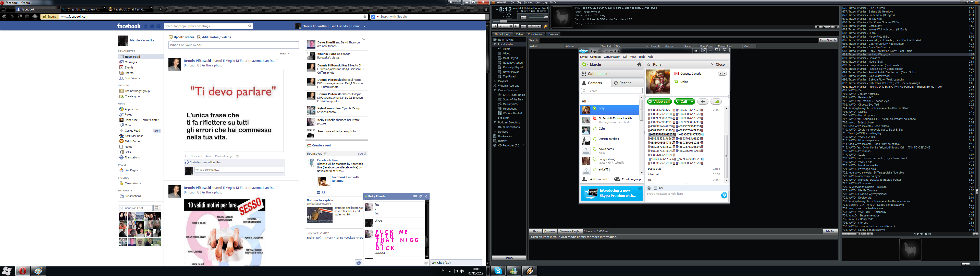
Task: Toggle Winamp's repeat button
Action: (x=538, y=26)
